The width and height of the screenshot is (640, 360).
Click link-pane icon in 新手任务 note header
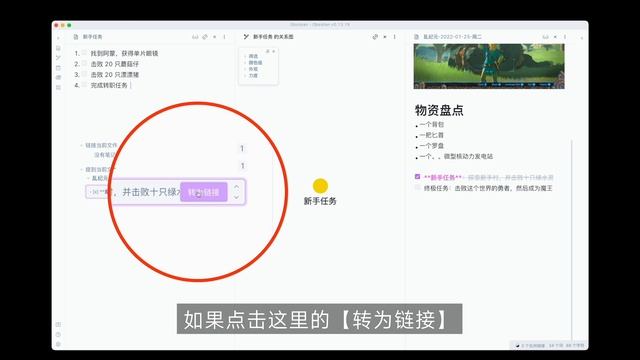pyautogui.click(x=205, y=37)
